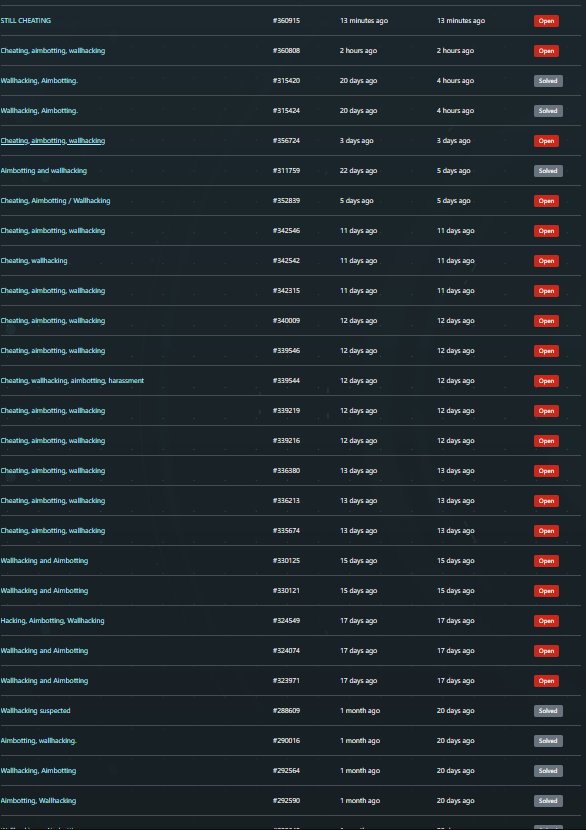Open Cheating, Aimbotting / Wallhacking ticket
The height and width of the screenshot is (830, 586).
(56, 201)
